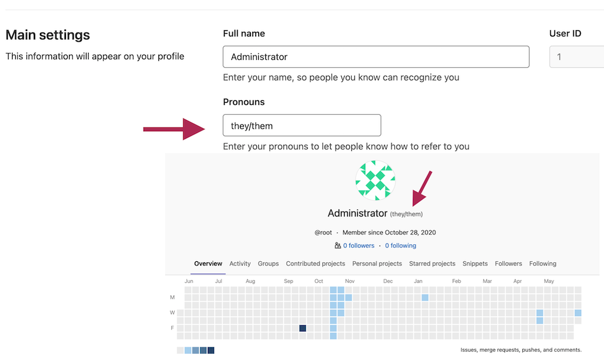
Task: Open the 0 followers link
Action: coord(359,245)
